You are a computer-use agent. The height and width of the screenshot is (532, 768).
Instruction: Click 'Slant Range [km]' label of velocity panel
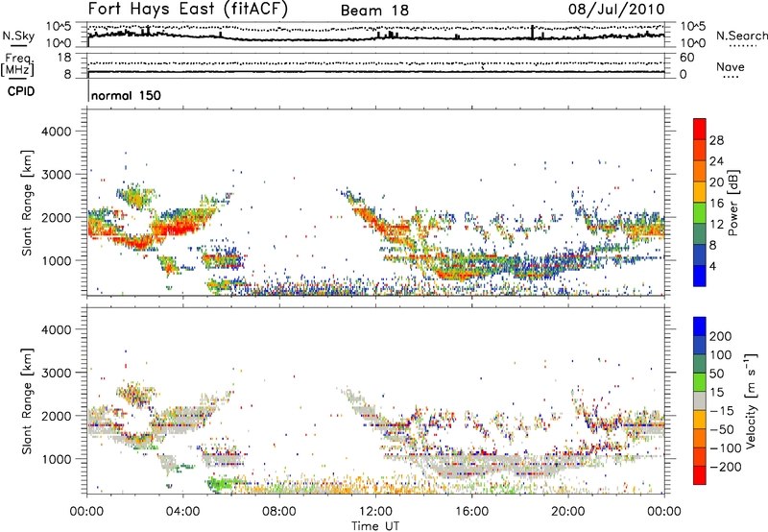point(27,400)
